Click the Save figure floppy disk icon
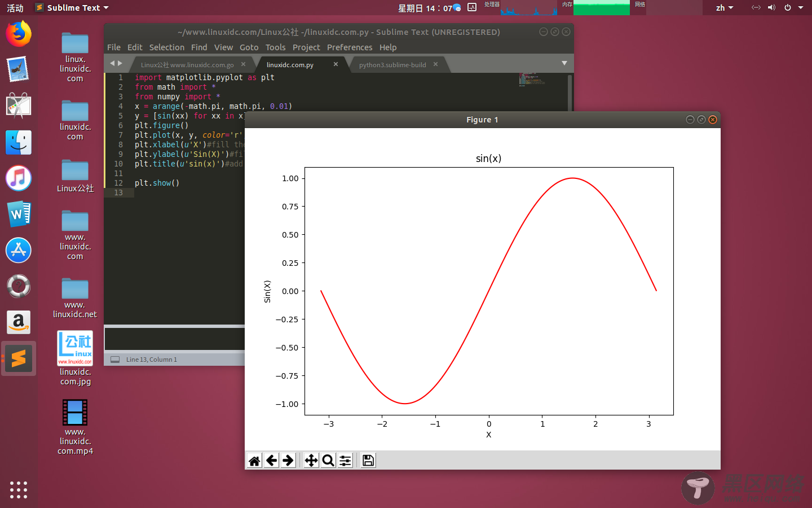The width and height of the screenshot is (812, 508). pos(368,461)
